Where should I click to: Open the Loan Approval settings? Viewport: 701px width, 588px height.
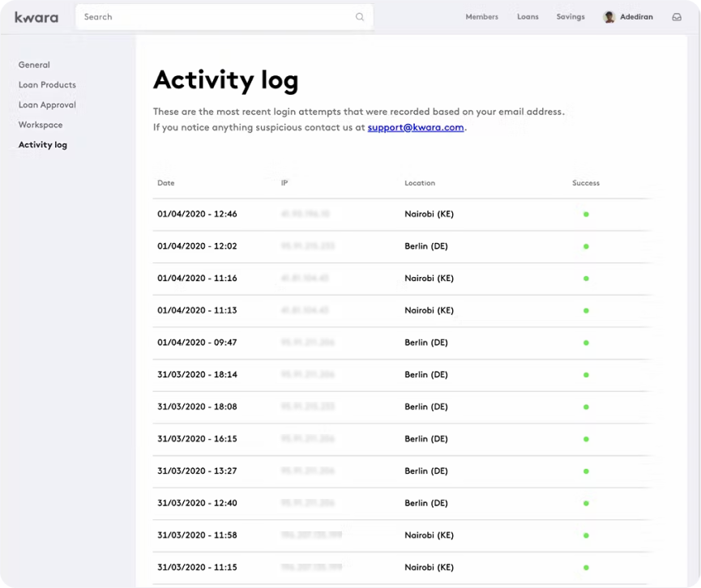point(46,104)
